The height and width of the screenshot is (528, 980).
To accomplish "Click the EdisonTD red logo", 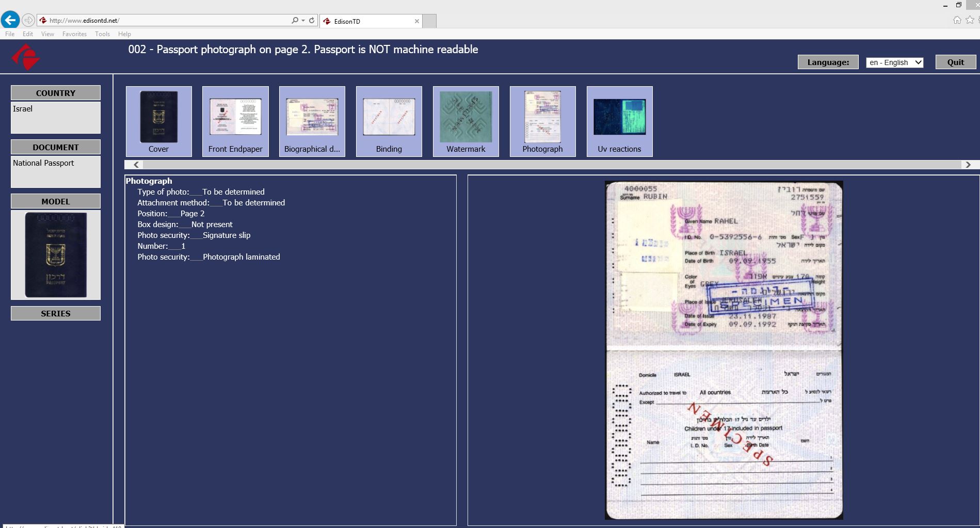I will point(25,57).
